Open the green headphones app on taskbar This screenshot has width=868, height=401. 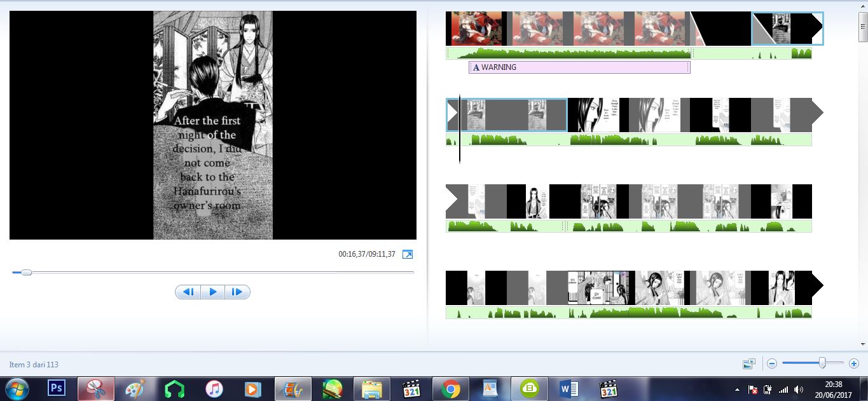[174, 388]
